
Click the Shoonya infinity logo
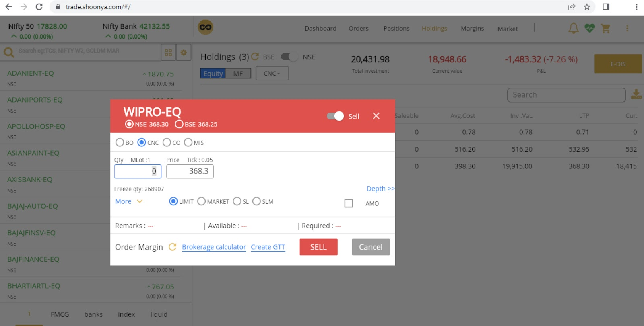[x=205, y=27]
